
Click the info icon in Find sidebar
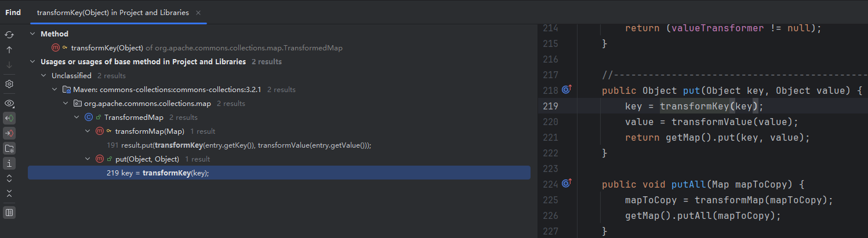(9, 163)
